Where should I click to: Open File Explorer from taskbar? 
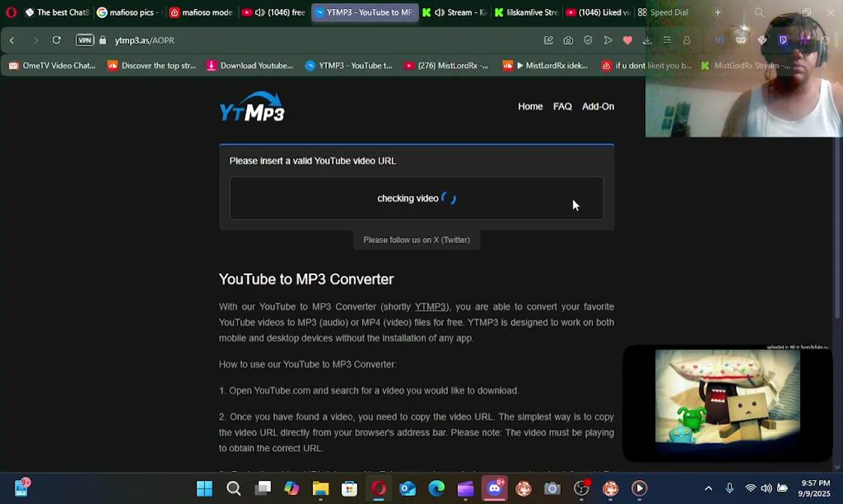[321, 489]
